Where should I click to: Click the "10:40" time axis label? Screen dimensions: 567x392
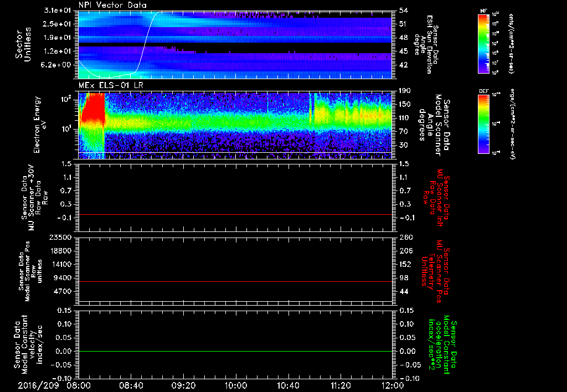point(288,386)
